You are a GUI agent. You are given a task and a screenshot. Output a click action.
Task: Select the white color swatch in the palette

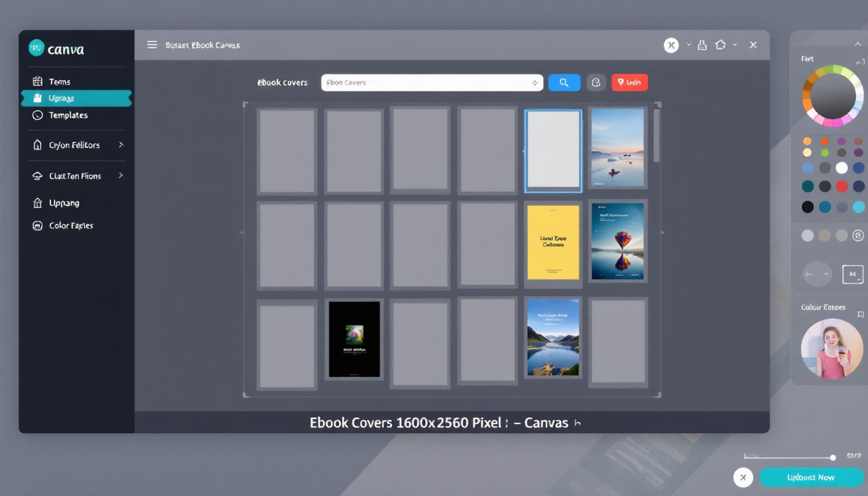[x=842, y=168]
